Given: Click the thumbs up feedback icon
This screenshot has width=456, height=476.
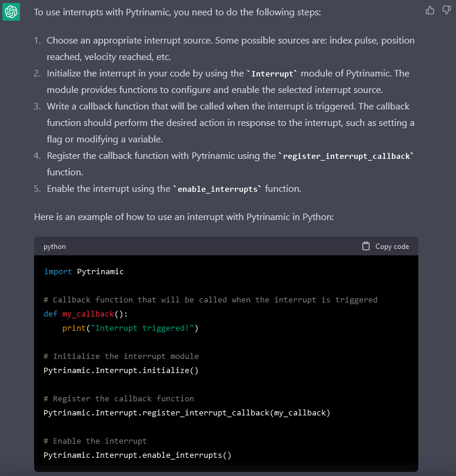Looking at the screenshot, I should click(x=430, y=10).
